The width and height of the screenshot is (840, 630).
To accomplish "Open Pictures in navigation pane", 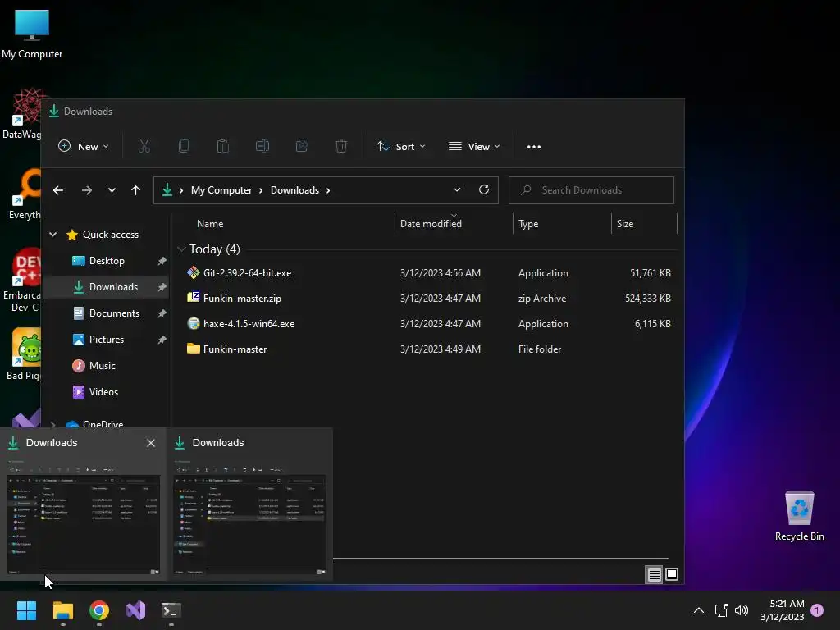I will tap(107, 340).
